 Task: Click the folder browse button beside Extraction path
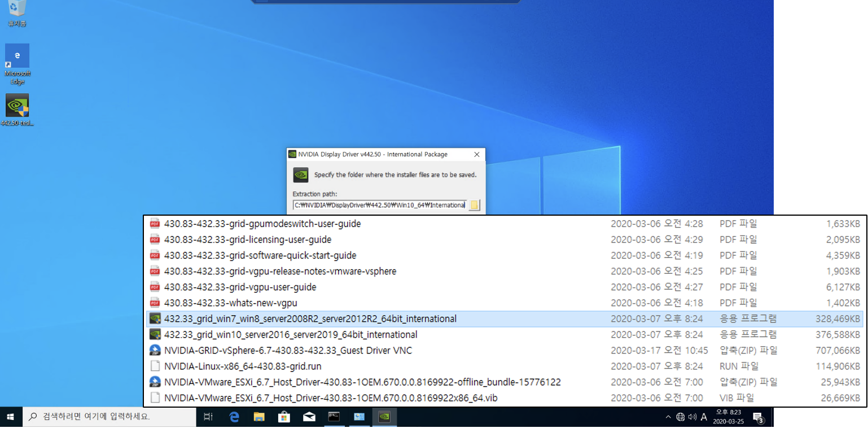(x=474, y=205)
